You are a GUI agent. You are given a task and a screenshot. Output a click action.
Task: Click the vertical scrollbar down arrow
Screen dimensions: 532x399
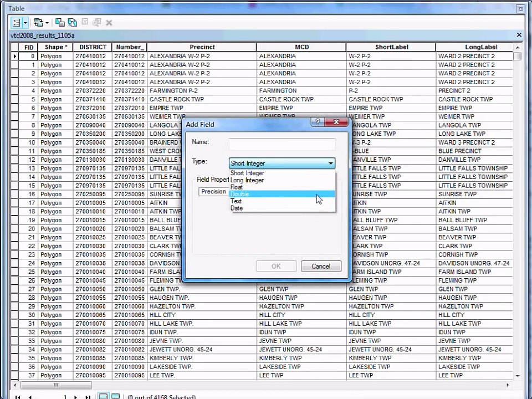[x=518, y=376]
